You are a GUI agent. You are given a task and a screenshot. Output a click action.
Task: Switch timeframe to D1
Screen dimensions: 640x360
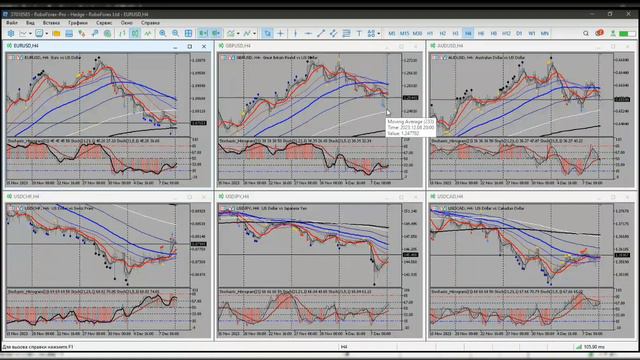coord(519,33)
